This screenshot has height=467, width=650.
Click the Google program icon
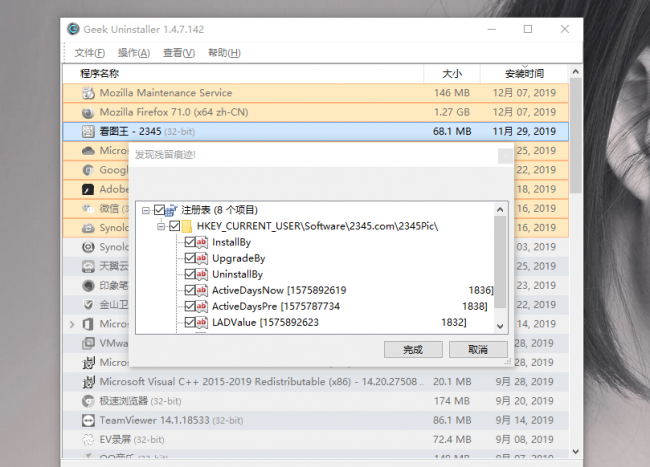tap(88, 170)
